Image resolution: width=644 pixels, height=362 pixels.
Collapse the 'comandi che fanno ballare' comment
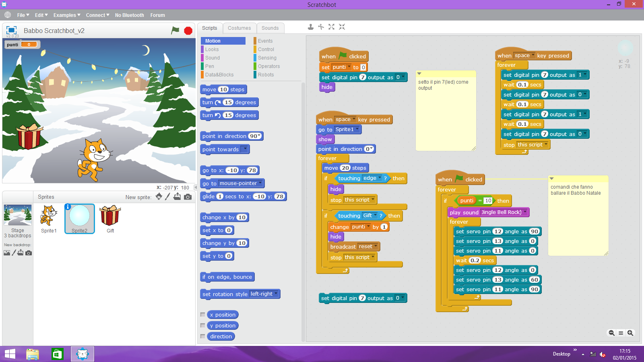552,178
